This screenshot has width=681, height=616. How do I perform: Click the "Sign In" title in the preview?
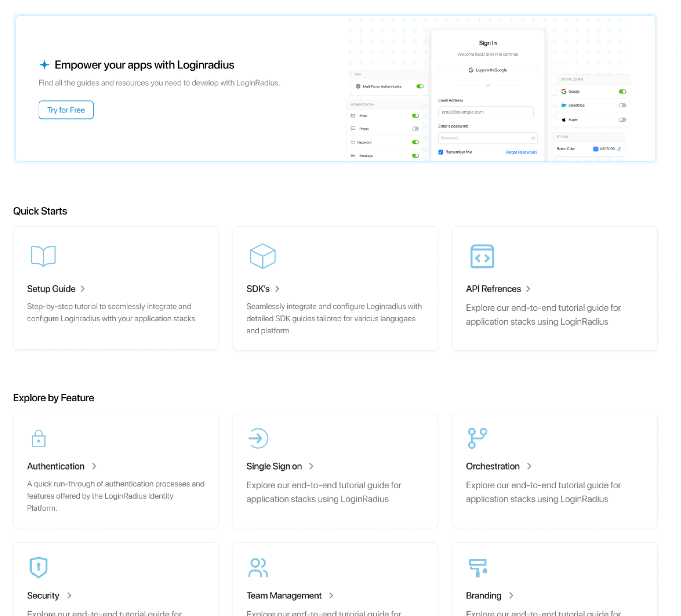[x=488, y=43]
